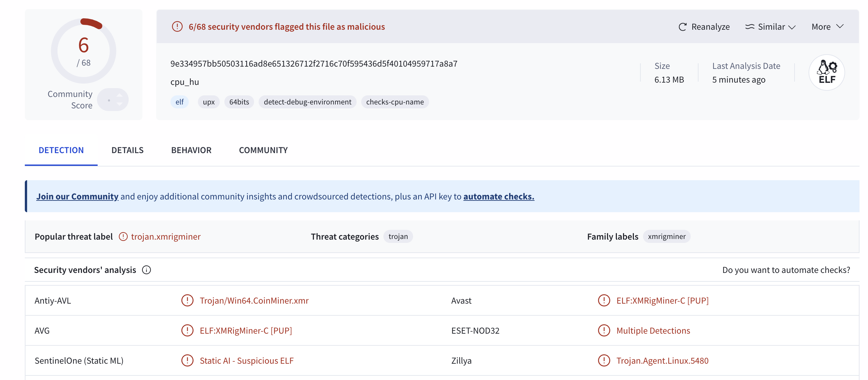Click the Reanalyze refresh icon
Viewport: 868px width, 380px height.
tap(682, 27)
